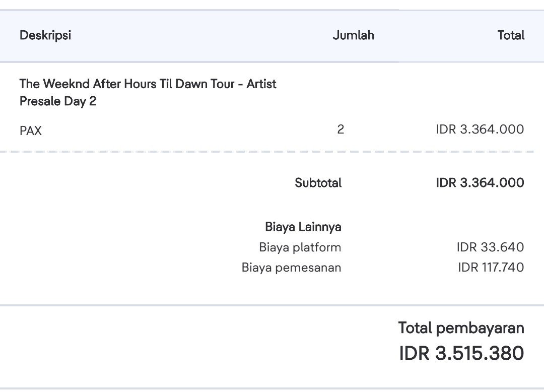Click the Subtotal label
544x392 pixels.
point(318,183)
